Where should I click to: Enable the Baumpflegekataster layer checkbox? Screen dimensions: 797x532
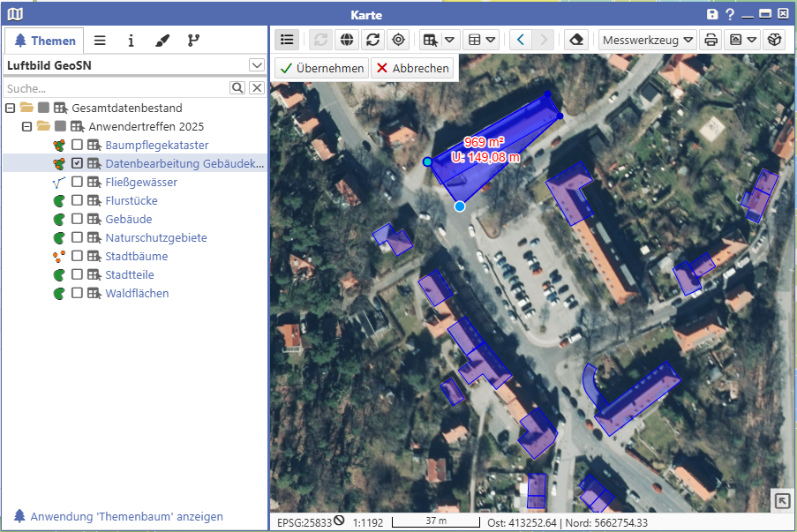tap(78, 146)
